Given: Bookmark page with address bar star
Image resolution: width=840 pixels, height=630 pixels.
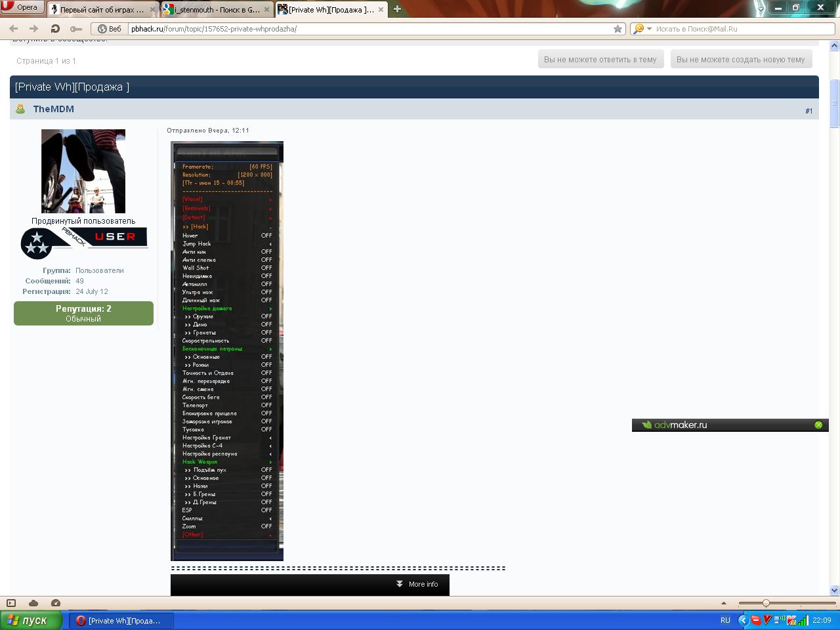Looking at the screenshot, I should (x=618, y=29).
